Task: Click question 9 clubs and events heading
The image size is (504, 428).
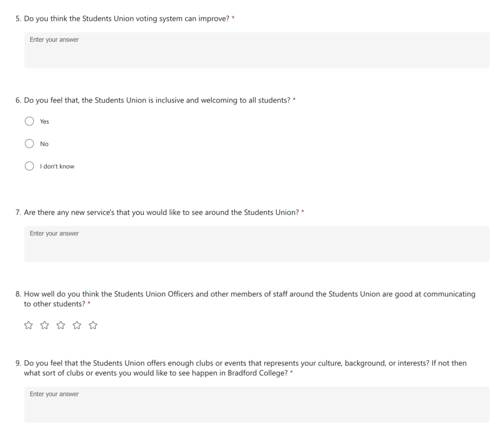Action: pyautogui.click(x=241, y=368)
